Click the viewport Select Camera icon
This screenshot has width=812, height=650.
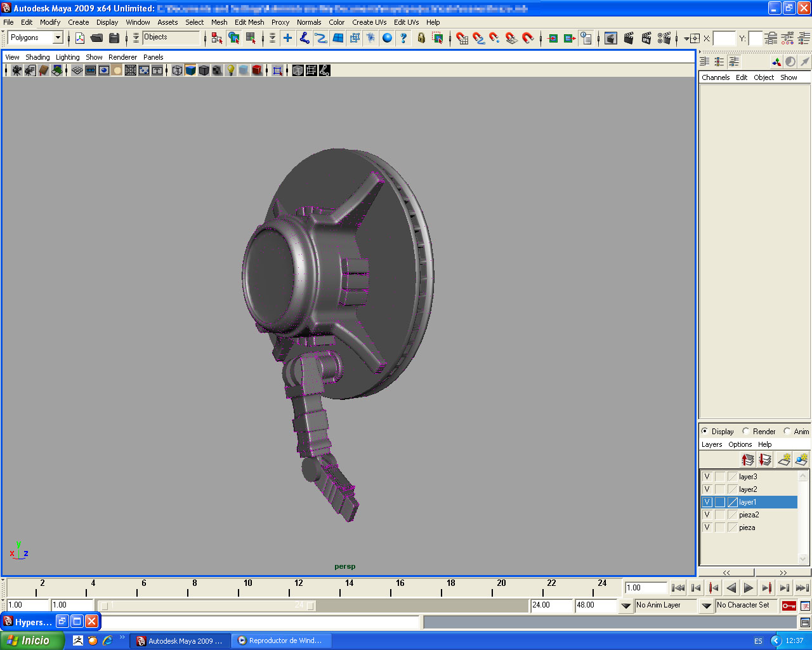click(17, 70)
